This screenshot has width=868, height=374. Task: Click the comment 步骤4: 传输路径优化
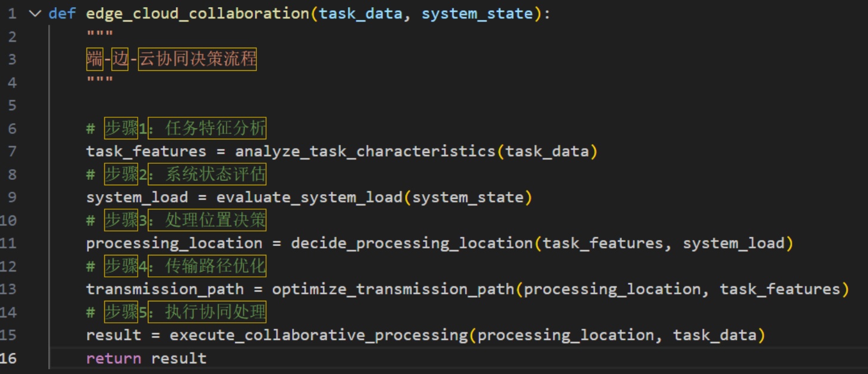click(185, 267)
